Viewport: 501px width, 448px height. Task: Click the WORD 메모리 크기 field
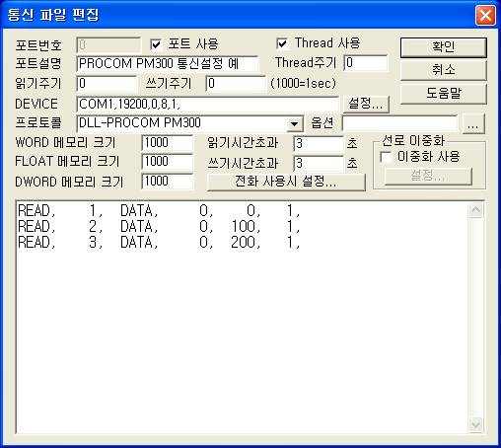(x=168, y=143)
